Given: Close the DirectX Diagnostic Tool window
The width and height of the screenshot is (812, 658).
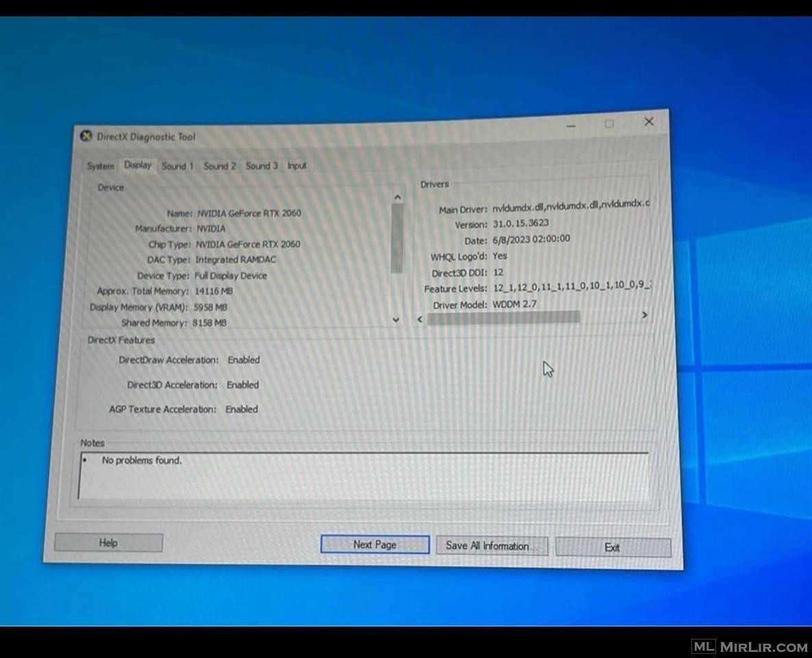Looking at the screenshot, I should 649,122.
